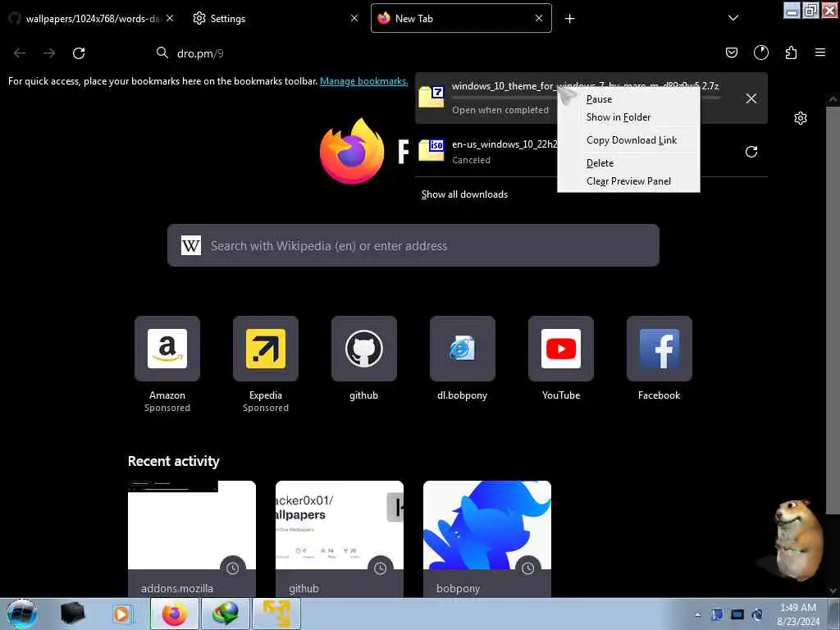Open the downloads progress indicator
Viewport: 840px width, 630px height.
click(760, 52)
